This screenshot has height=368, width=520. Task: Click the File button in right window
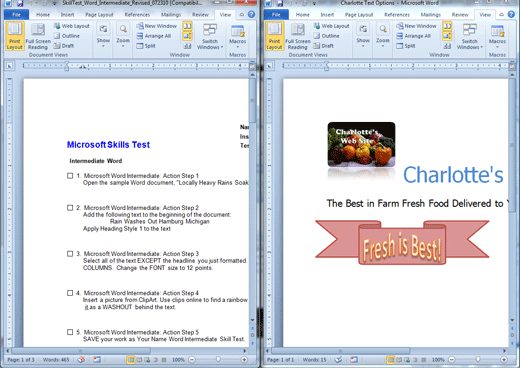(276, 15)
